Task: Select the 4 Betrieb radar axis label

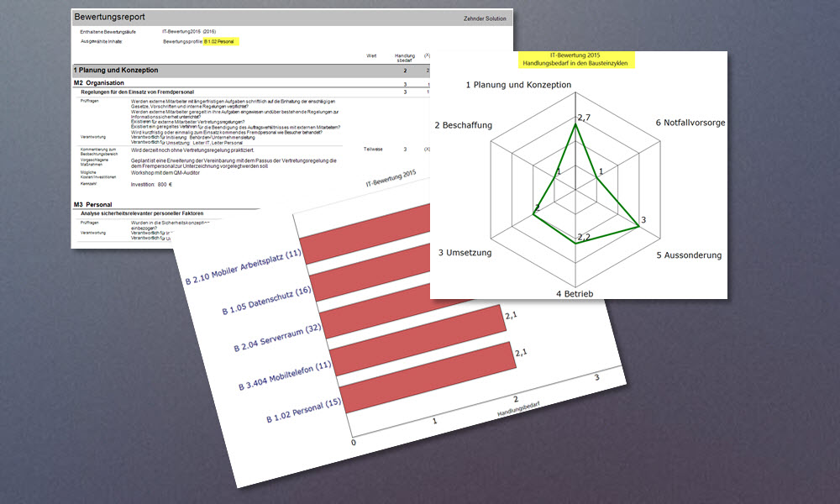Action: click(575, 293)
